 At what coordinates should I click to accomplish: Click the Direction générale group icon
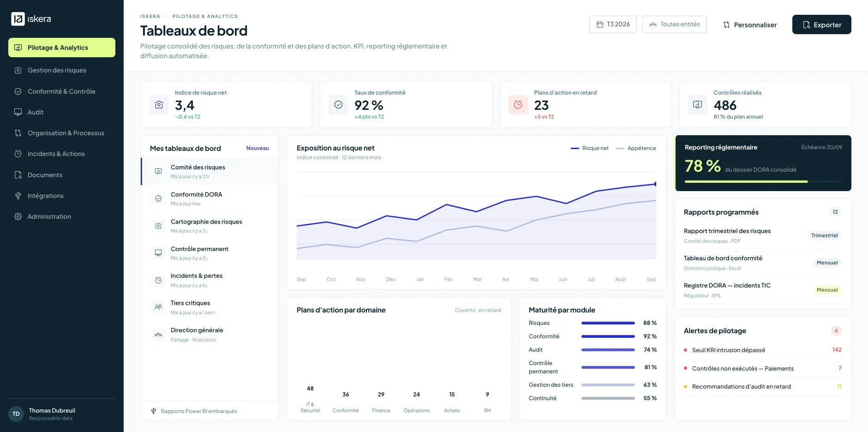[x=158, y=335]
